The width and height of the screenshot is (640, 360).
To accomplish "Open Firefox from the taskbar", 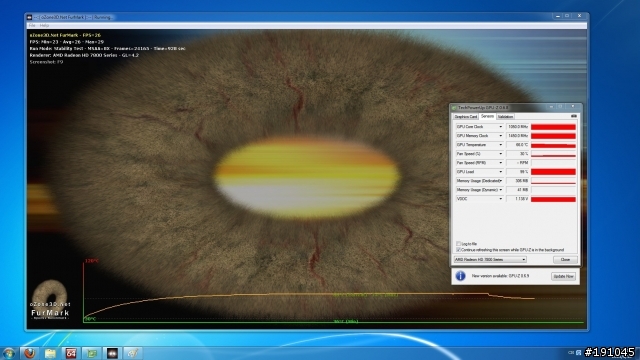I will 30,353.
